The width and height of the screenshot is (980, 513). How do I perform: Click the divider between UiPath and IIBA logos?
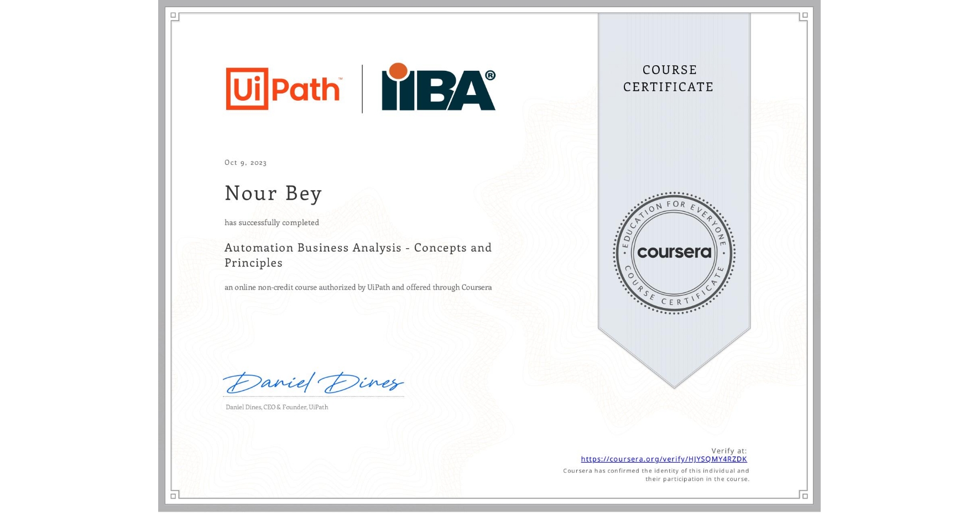click(x=362, y=88)
